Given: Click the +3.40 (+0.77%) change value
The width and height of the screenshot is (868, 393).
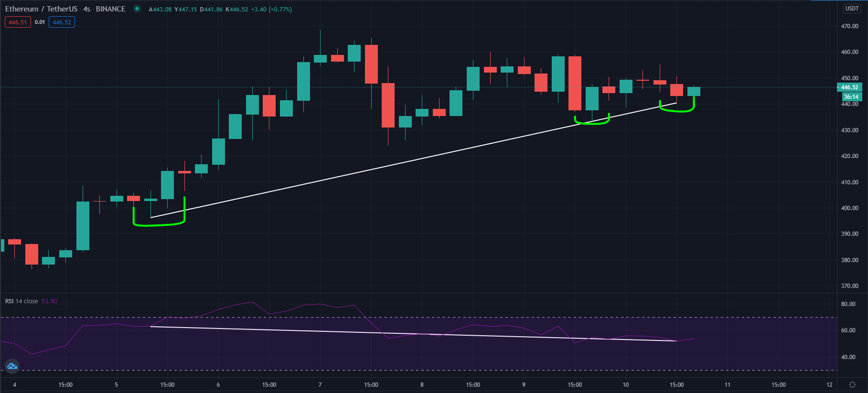Looking at the screenshot, I should (272, 9).
